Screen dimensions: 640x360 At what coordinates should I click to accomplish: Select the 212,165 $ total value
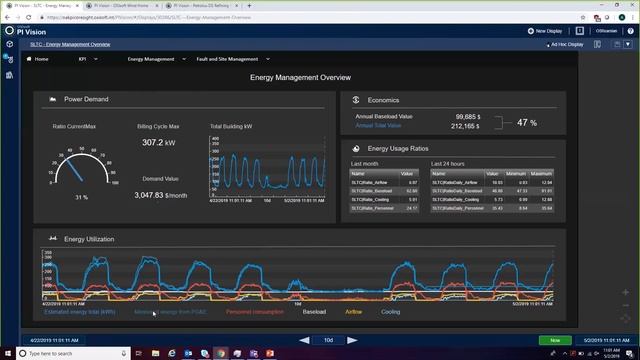coord(465,126)
